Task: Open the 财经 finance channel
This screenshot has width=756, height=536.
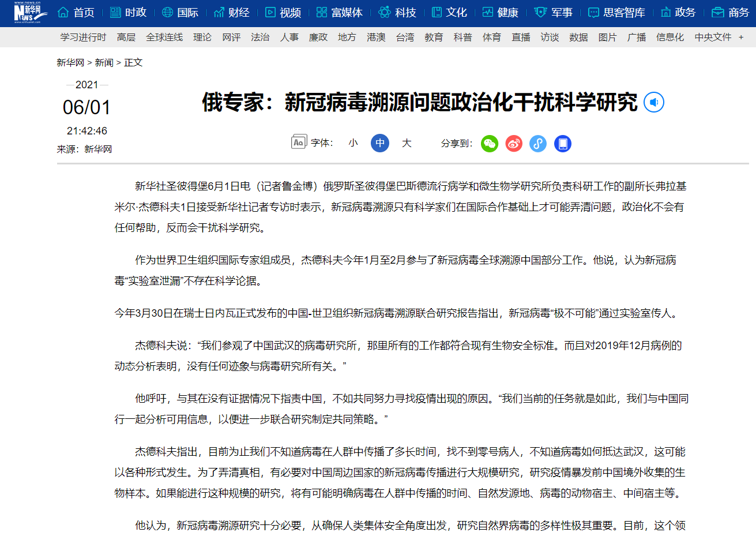Action: (x=232, y=13)
